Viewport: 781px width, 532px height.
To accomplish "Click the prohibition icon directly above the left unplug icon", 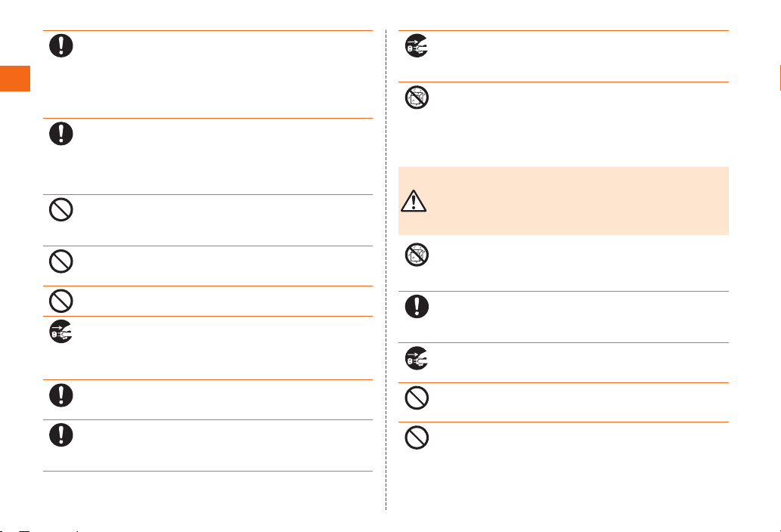I will click(x=61, y=301).
